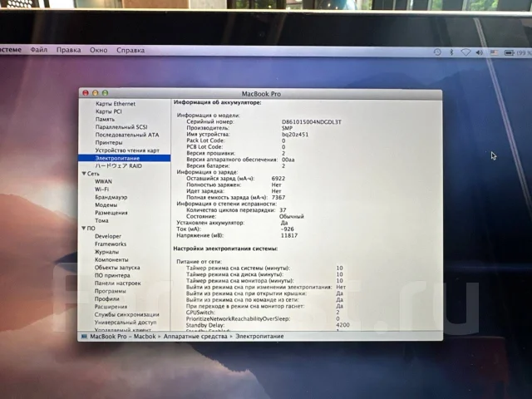Click the voltage value 11817
This screenshot has width=532, height=399.
289,235
